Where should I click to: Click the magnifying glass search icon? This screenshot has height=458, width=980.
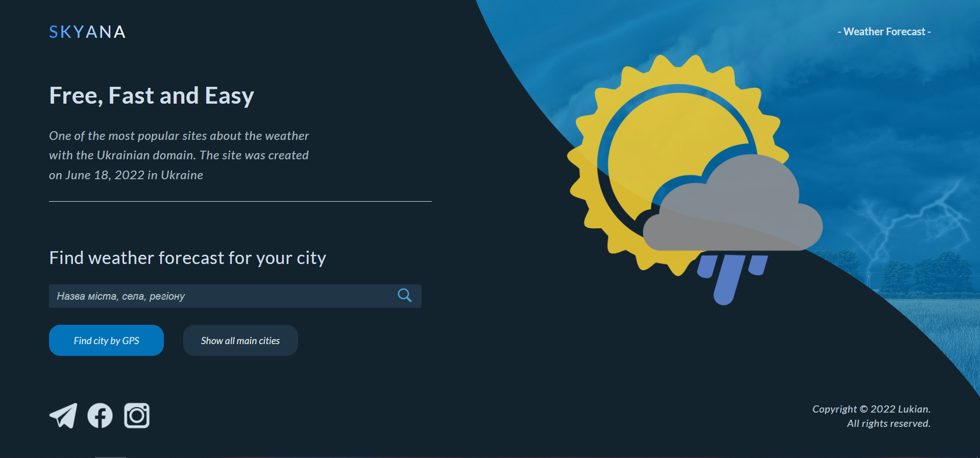tap(405, 295)
